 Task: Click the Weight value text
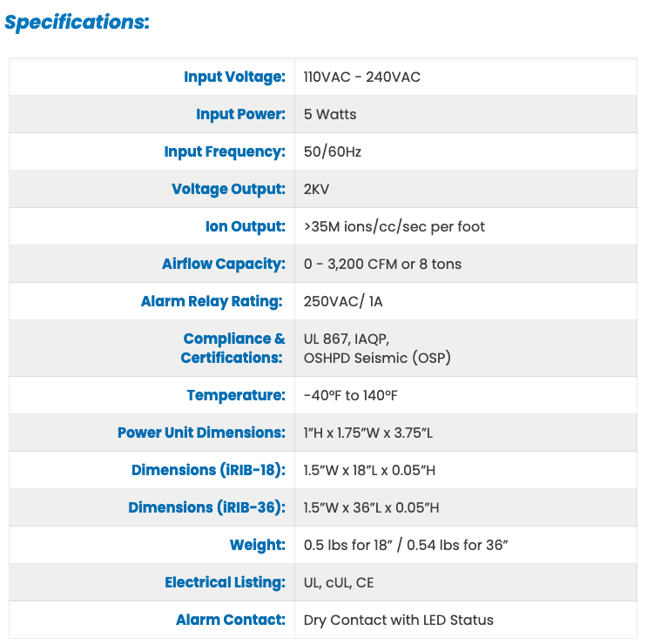coord(406,545)
